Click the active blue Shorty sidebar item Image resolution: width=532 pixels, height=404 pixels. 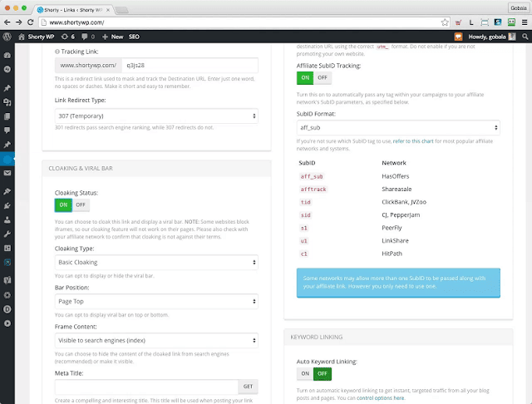7,159
